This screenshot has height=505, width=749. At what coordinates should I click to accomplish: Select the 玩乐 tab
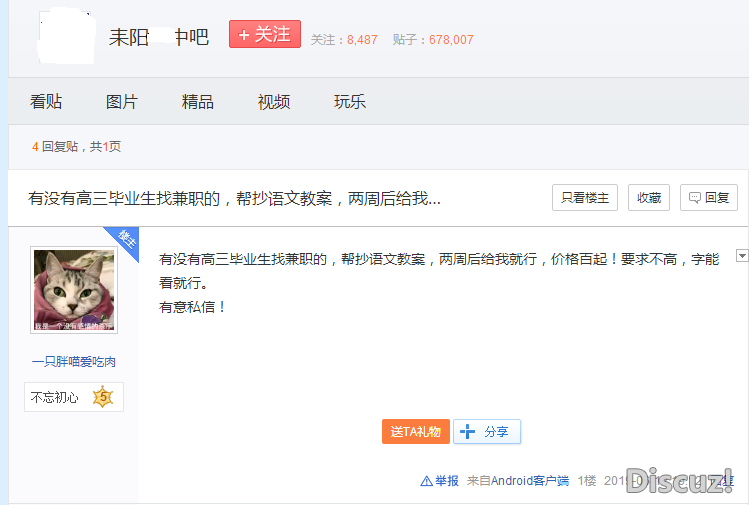(350, 102)
